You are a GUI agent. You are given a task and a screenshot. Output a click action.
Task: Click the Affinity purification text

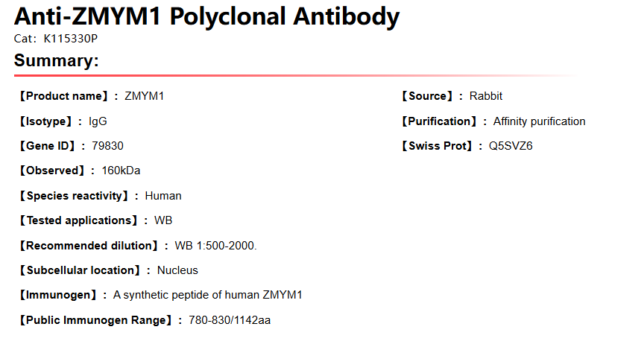(539, 121)
